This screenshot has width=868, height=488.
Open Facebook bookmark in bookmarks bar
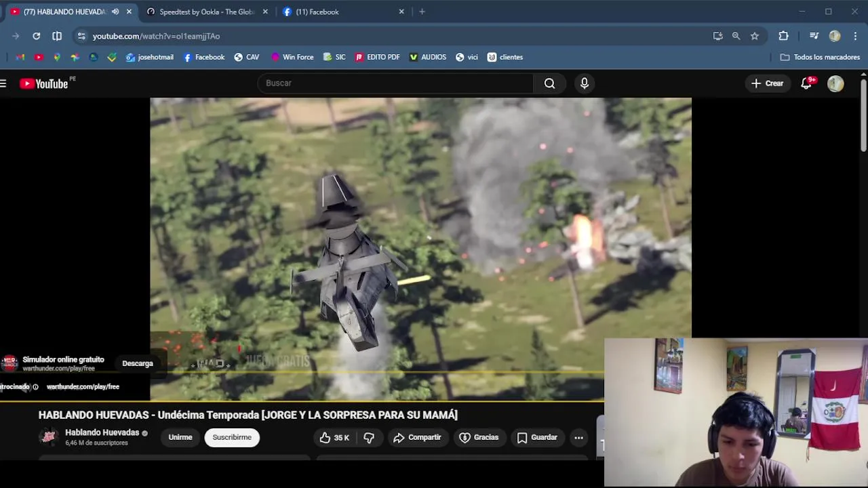point(204,57)
